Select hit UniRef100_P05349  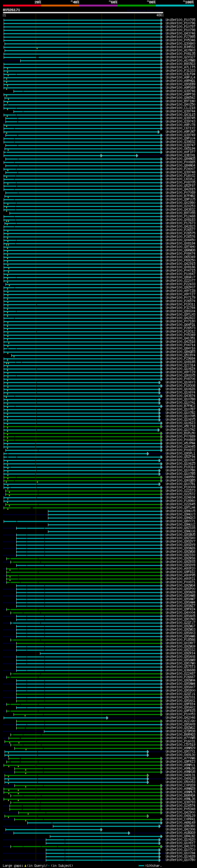[180, 335]
